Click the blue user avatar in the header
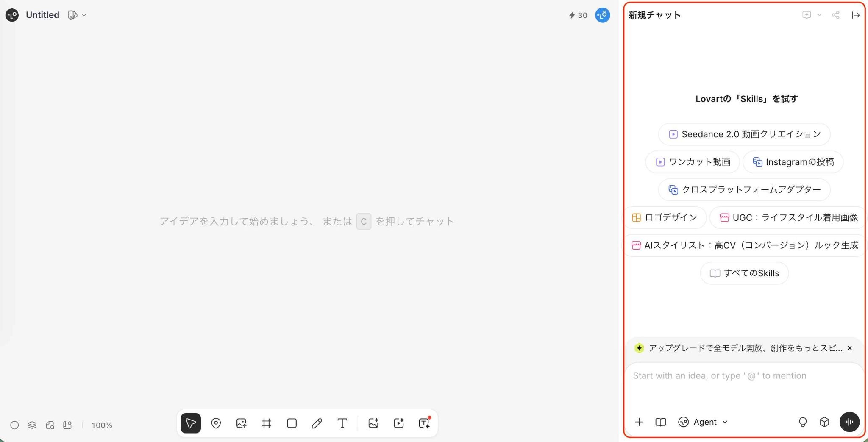Viewport: 868px width, 442px height. pyautogui.click(x=602, y=15)
